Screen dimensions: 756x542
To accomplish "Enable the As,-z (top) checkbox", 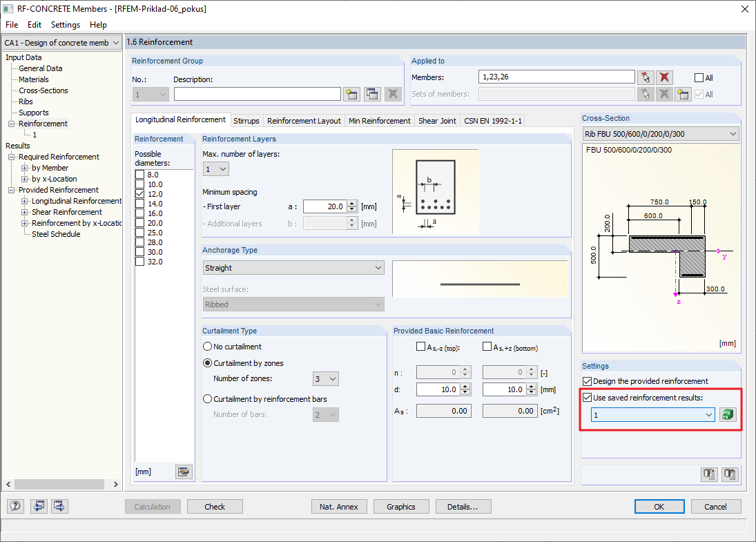I will point(421,347).
